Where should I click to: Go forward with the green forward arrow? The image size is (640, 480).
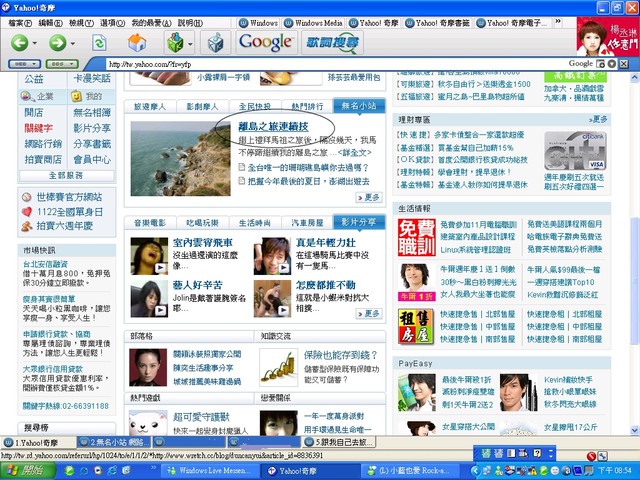click(x=58, y=42)
